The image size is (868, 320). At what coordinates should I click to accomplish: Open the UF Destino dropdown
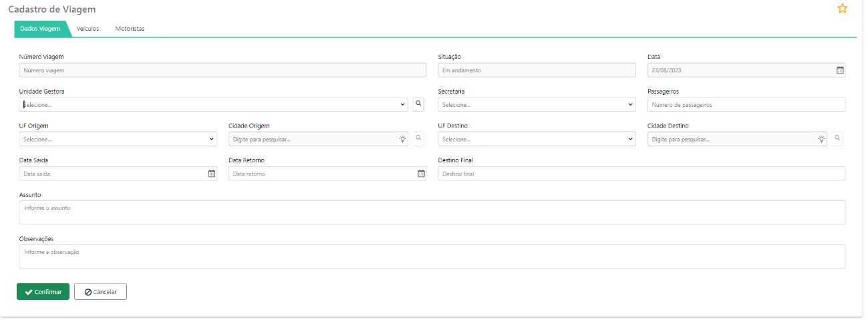coord(537,139)
